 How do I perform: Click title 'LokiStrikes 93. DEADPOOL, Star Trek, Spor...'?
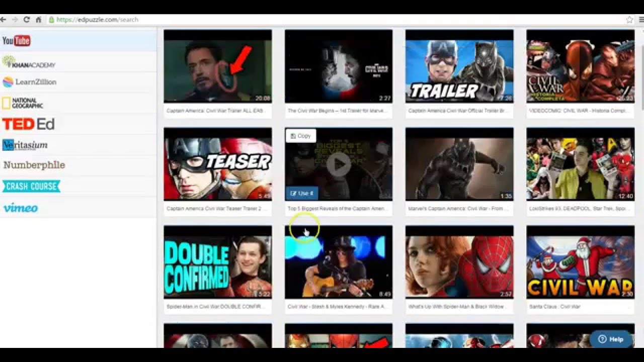pyautogui.click(x=579, y=209)
